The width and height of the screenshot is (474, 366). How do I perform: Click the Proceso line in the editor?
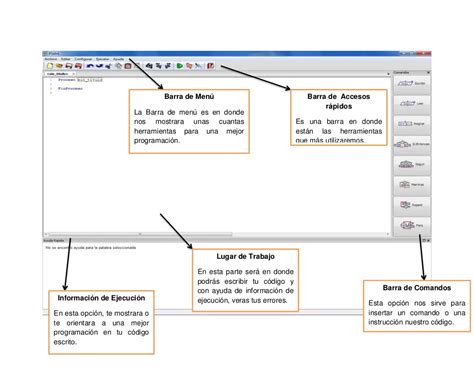point(80,80)
